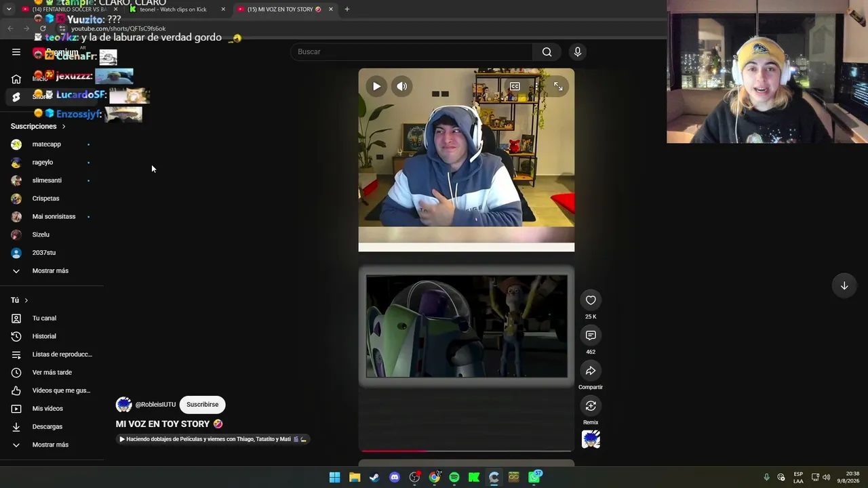The height and width of the screenshot is (488, 868).
Task: Open the @RobleisIUTU channel link
Action: point(155,405)
